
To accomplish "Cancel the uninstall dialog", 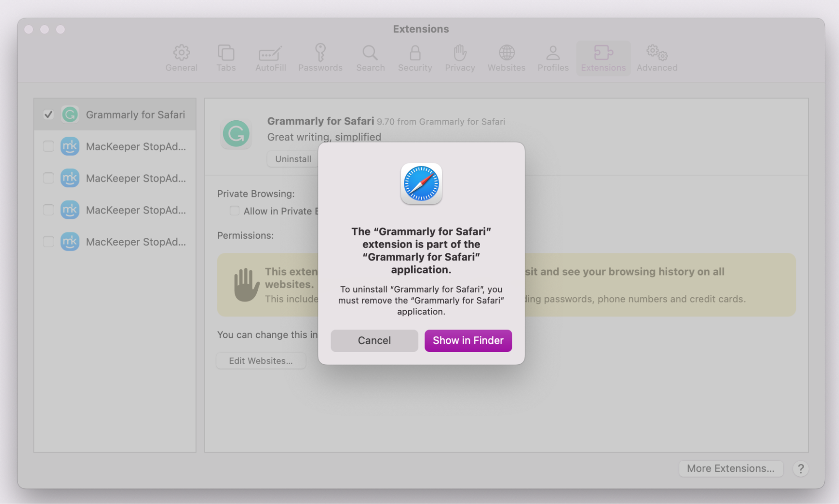I will tap(374, 340).
